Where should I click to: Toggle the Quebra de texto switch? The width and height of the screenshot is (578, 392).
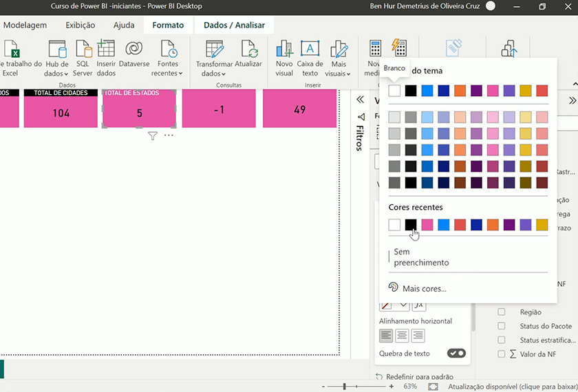(x=456, y=353)
